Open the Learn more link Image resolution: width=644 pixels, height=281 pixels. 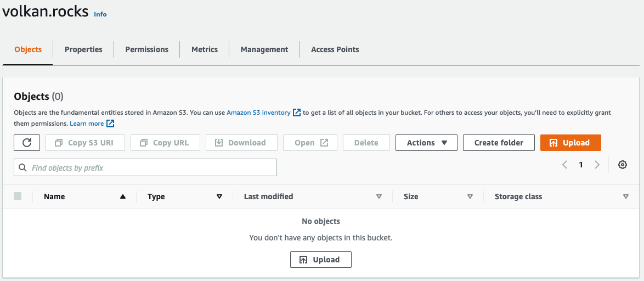coord(92,123)
